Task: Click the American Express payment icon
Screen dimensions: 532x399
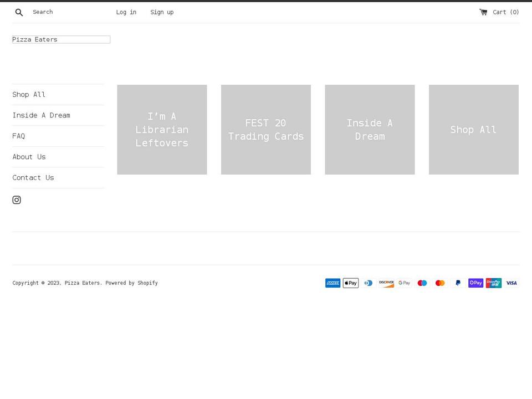Action: [x=333, y=283]
